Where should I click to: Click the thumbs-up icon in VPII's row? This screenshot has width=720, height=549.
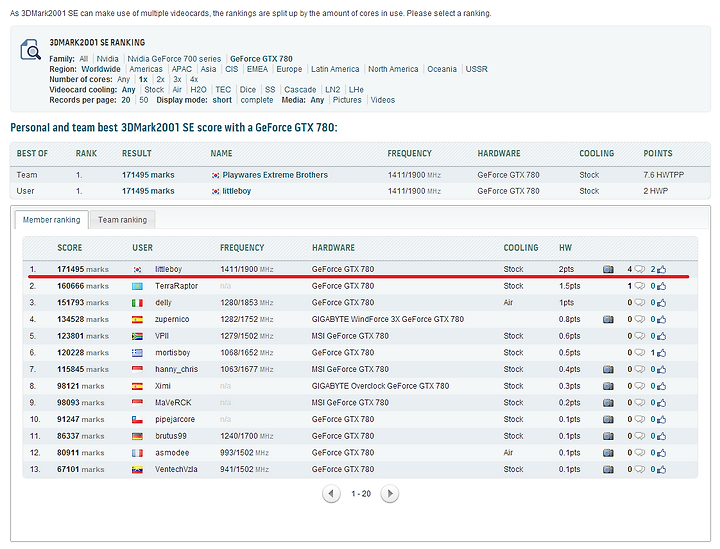pos(661,336)
